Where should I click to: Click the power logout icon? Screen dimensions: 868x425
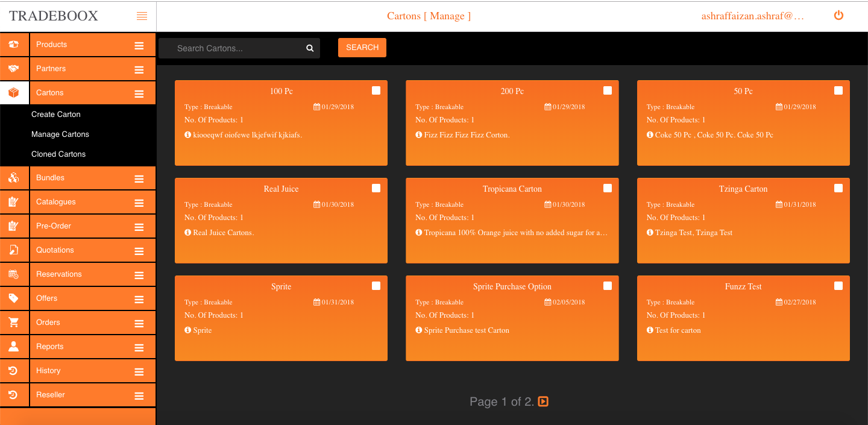838,16
